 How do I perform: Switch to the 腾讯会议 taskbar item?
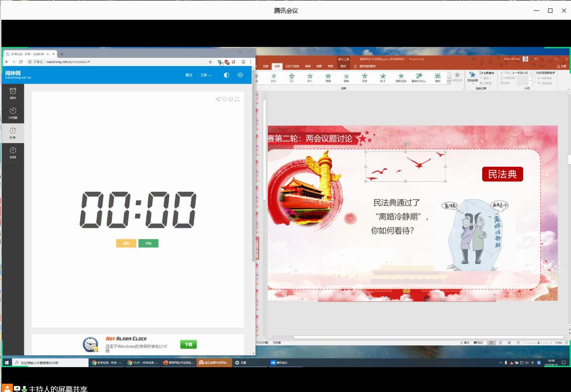(286, 363)
